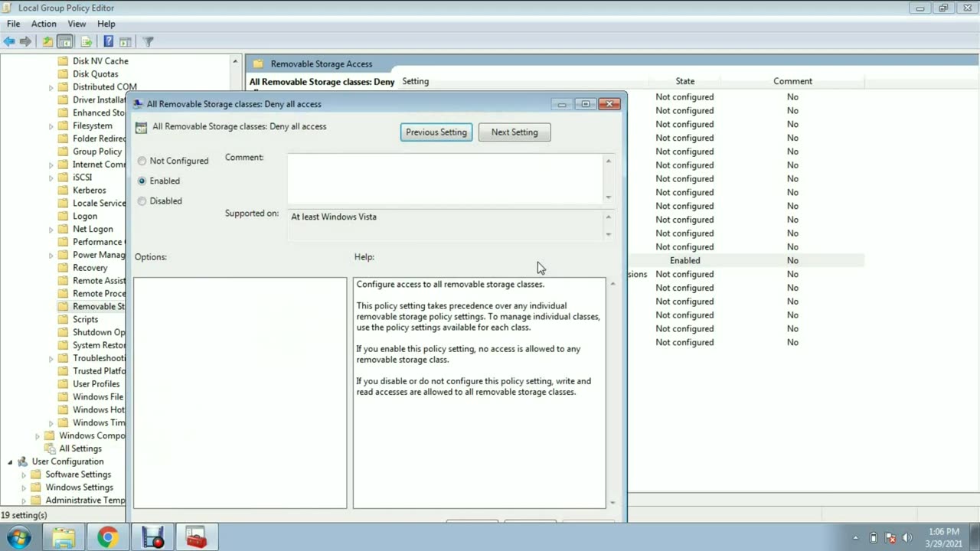Open the Help menu
The image size is (980, 551).
pyautogui.click(x=106, y=24)
